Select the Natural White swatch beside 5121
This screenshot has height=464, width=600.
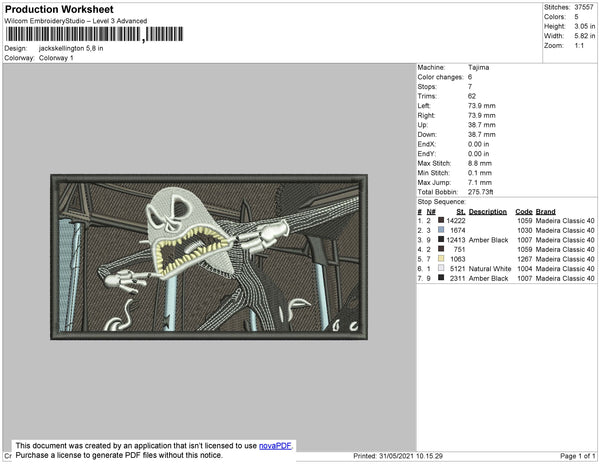pos(441,268)
